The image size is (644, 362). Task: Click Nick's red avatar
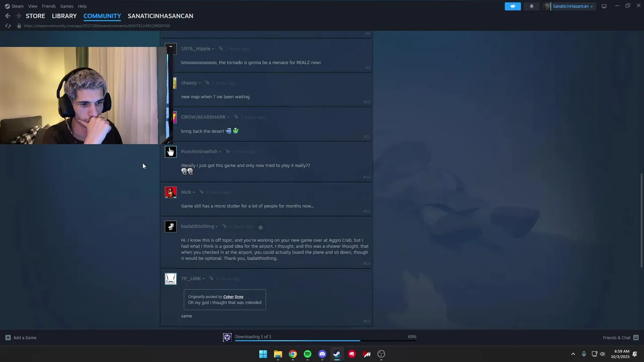click(x=171, y=192)
